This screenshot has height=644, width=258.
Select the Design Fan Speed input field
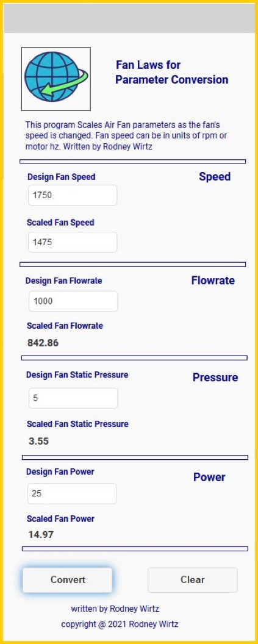point(73,195)
